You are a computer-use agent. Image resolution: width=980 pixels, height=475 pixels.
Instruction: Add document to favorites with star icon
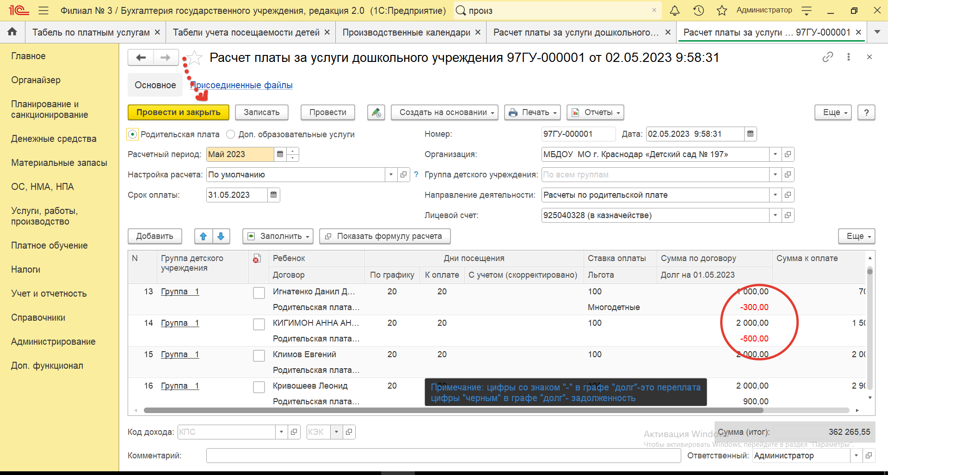195,58
